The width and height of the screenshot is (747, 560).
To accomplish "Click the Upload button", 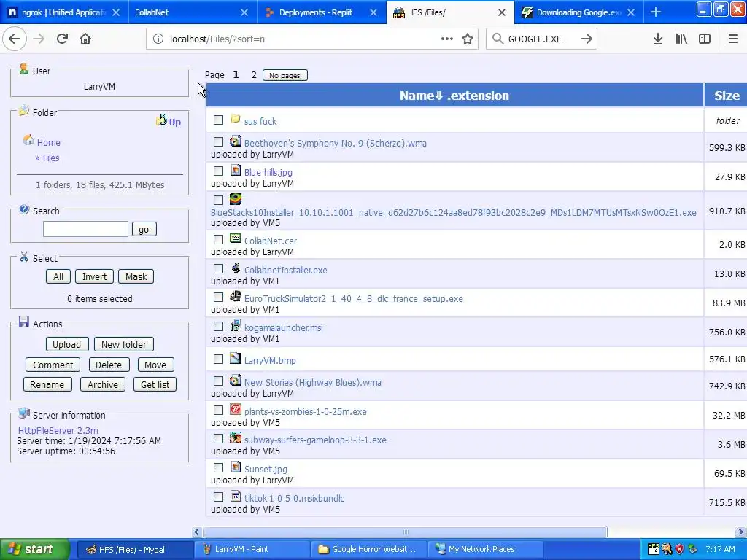I will [x=66, y=344].
